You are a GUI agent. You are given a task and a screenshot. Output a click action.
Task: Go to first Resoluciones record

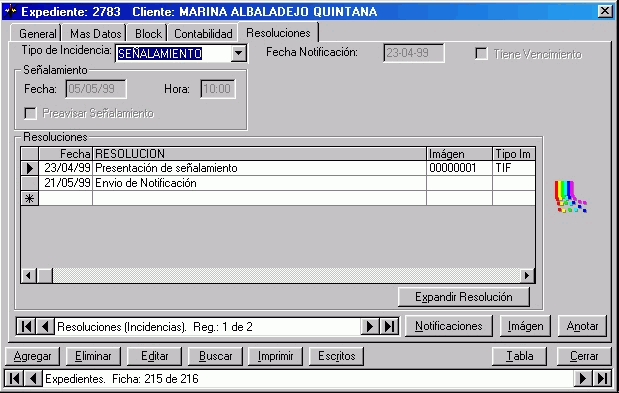(26, 327)
